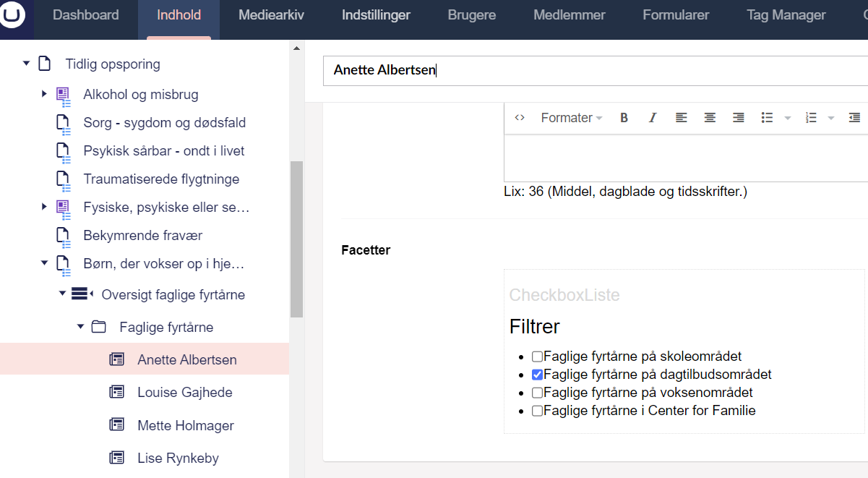The image size is (868, 478).
Task: Align text left in the editor
Action: point(682,118)
